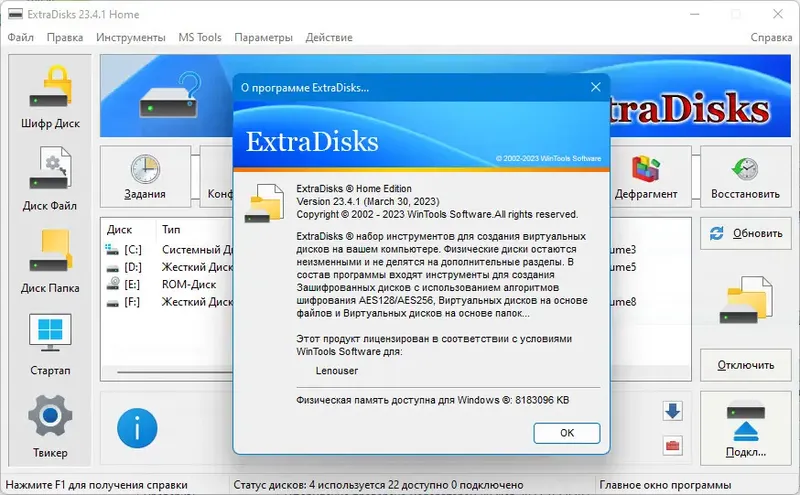
Task: Click the ExtraDisks title bar icon
Action: [15, 14]
